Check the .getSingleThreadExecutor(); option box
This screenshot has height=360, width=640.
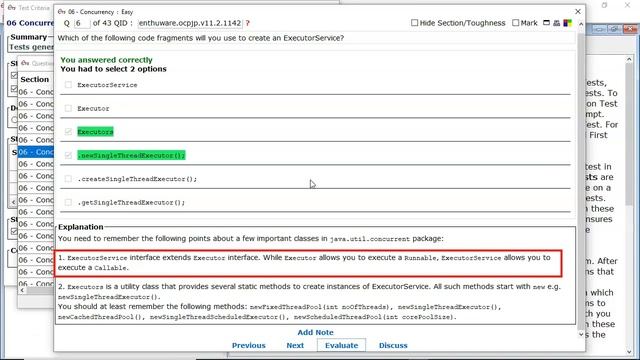[68, 202]
